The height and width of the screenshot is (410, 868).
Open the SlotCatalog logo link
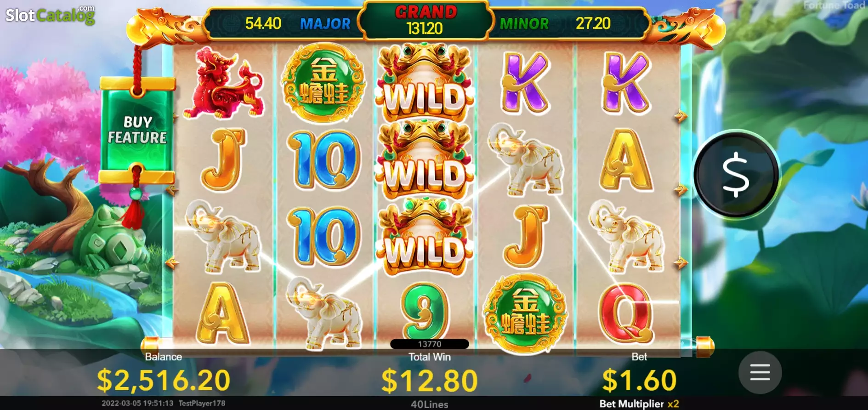[x=50, y=15]
